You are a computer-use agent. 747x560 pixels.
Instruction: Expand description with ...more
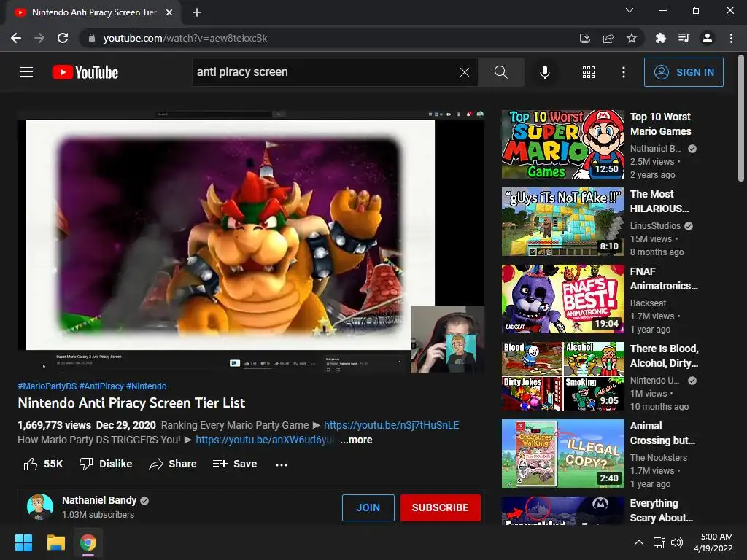point(356,440)
